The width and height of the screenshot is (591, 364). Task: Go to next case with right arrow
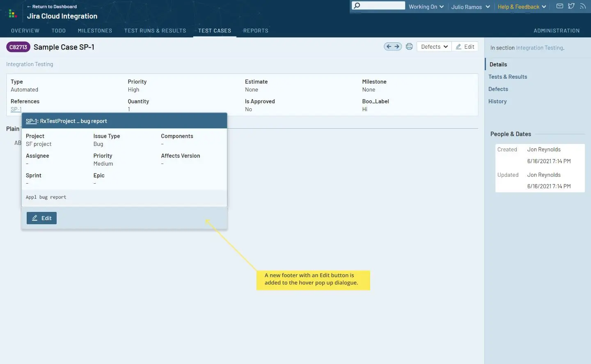pyautogui.click(x=397, y=47)
